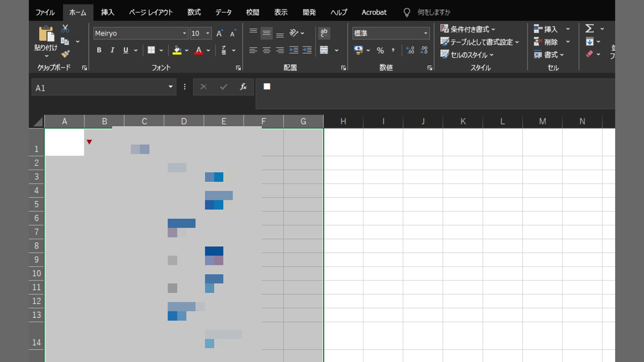
Task: Apply accounting number format icon
Action: click(x=359, y=50)
